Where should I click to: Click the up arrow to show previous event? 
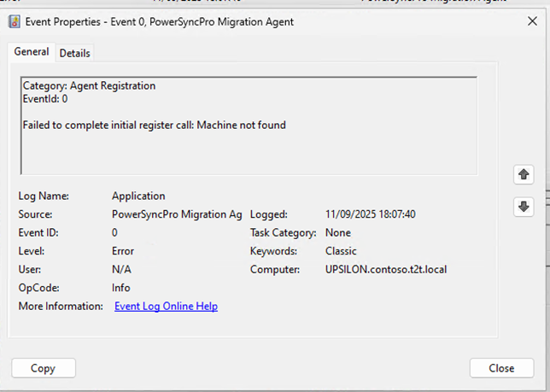[524, 174]
